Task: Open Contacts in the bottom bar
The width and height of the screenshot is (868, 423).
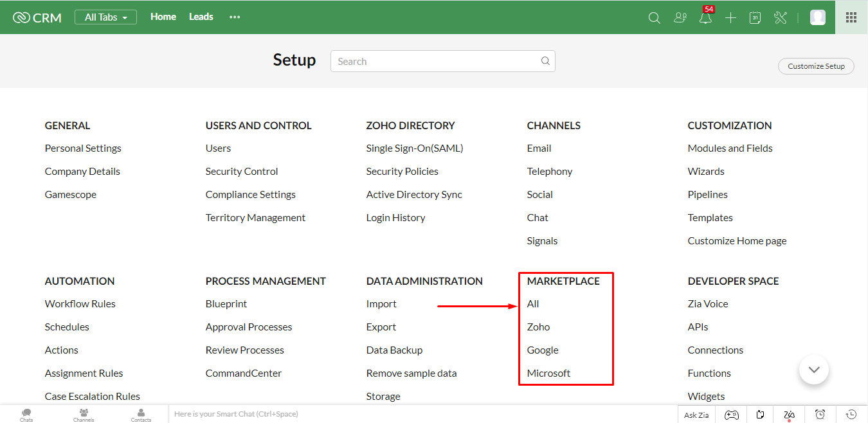Action: [141, 415]
